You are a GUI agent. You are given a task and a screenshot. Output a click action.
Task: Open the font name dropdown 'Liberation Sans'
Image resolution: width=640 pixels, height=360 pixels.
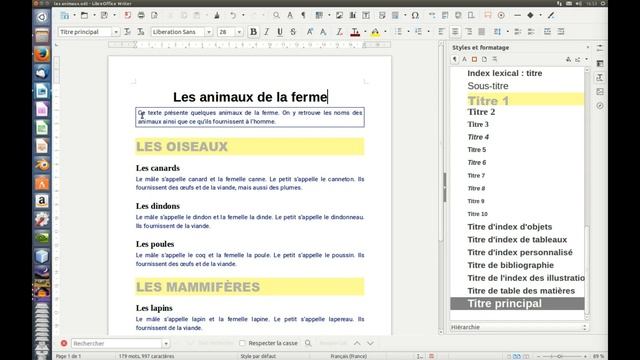click(209, 32)
